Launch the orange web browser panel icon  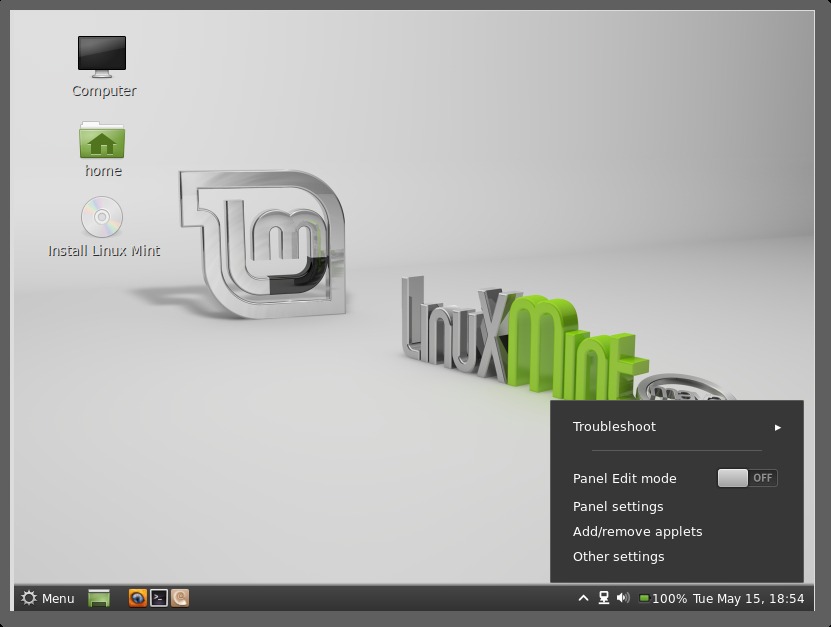click(x=138, y=598)
